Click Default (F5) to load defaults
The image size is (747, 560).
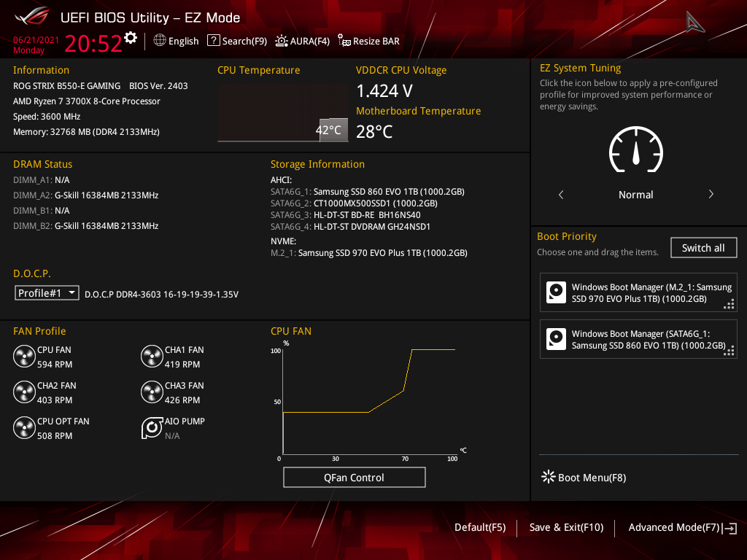480,527
